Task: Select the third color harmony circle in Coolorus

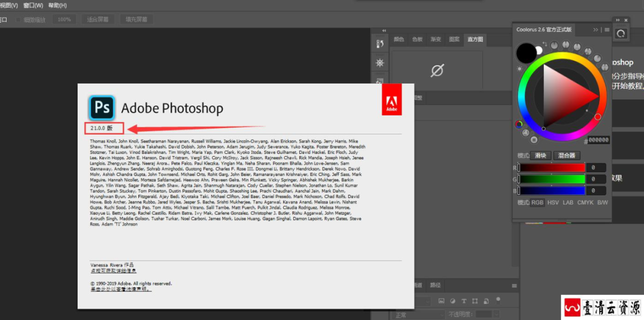Action: coord(577,46)
